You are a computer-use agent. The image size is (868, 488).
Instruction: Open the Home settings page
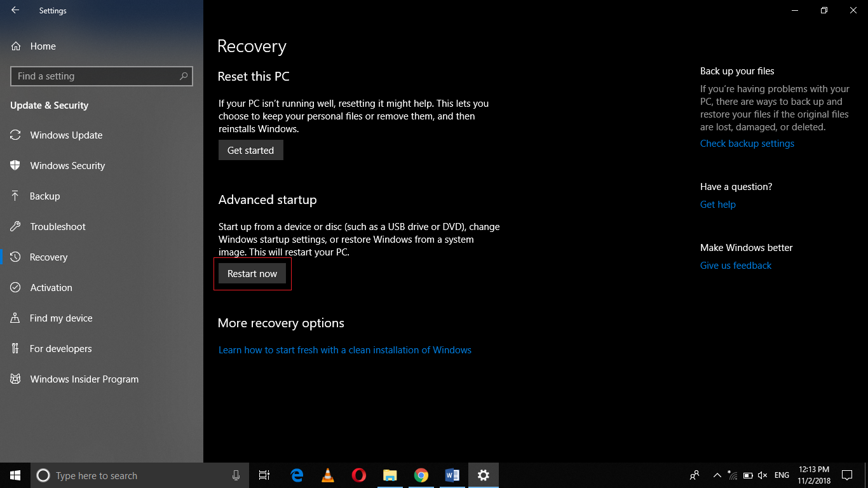[102, 46]
